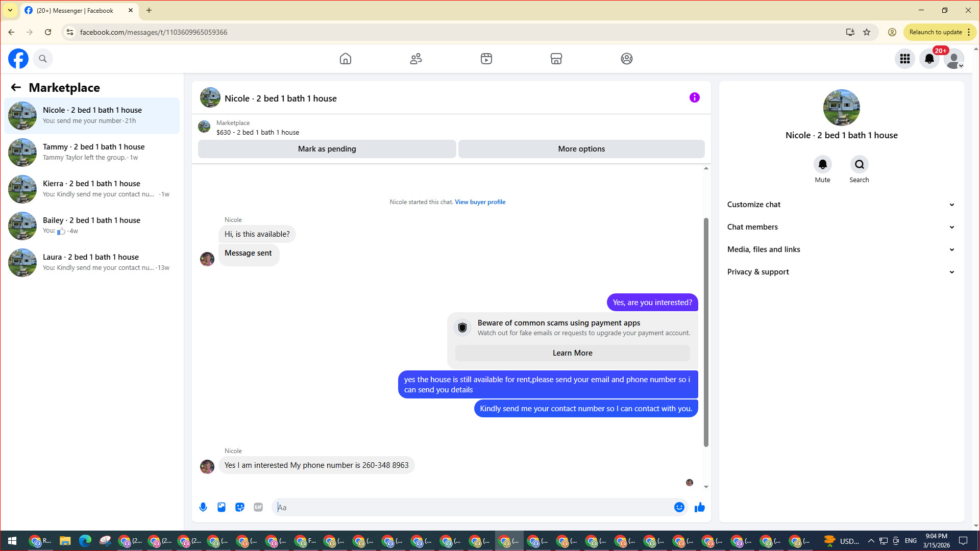Click the install app icon in address bar
The width and height of the screenshot is (980, 551).
tap(850, 32)
